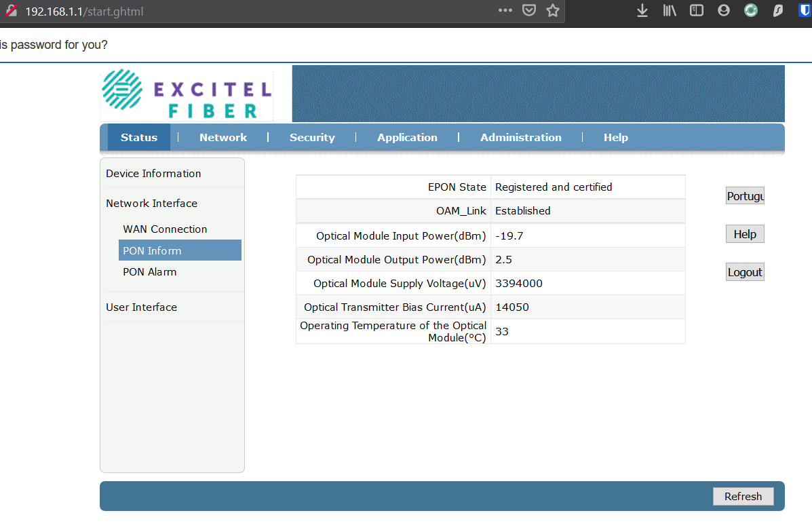
Task: Click the Logout button
Action: tap(744, 271)
